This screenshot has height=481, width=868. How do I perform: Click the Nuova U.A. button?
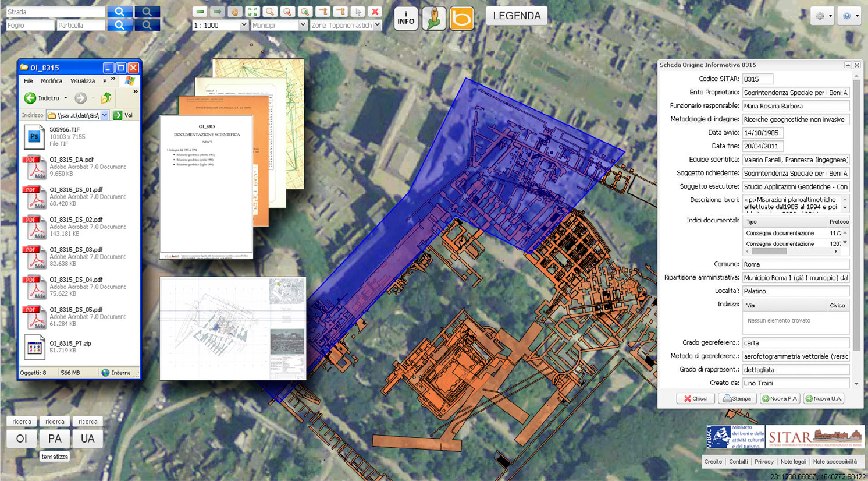pyautogui.click(x=824, y=399)
